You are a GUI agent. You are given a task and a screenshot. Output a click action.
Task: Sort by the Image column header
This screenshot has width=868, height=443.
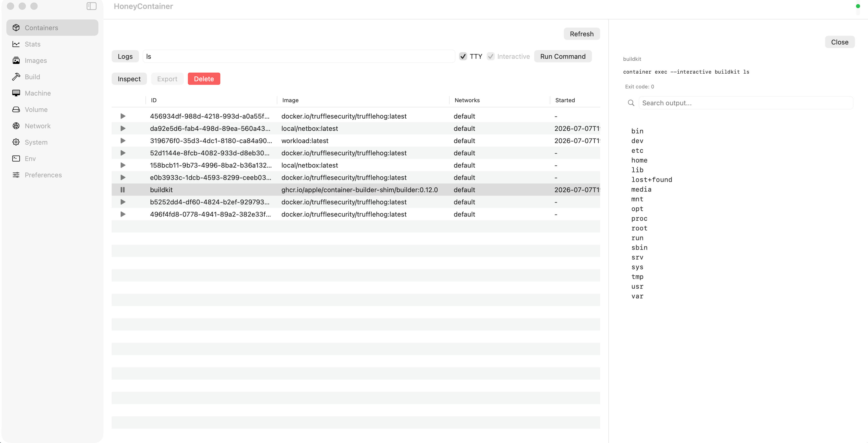coord(290,100)
